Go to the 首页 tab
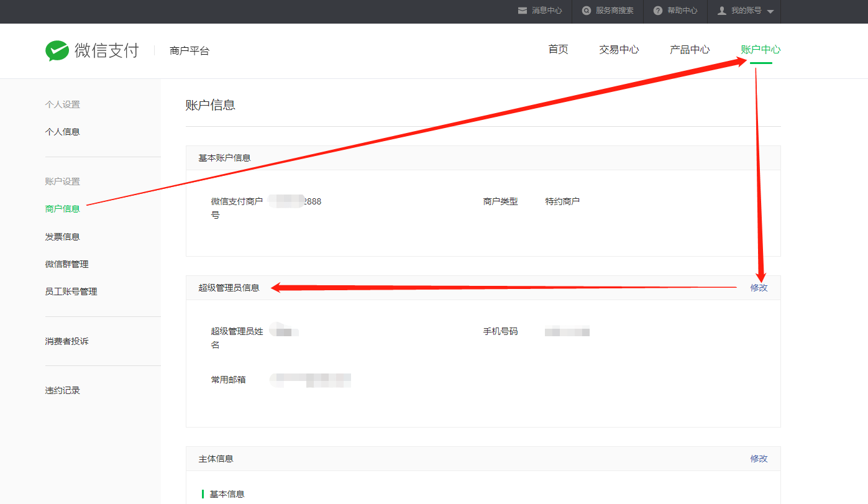The image size is (868, 504). (x=558, y=50)
